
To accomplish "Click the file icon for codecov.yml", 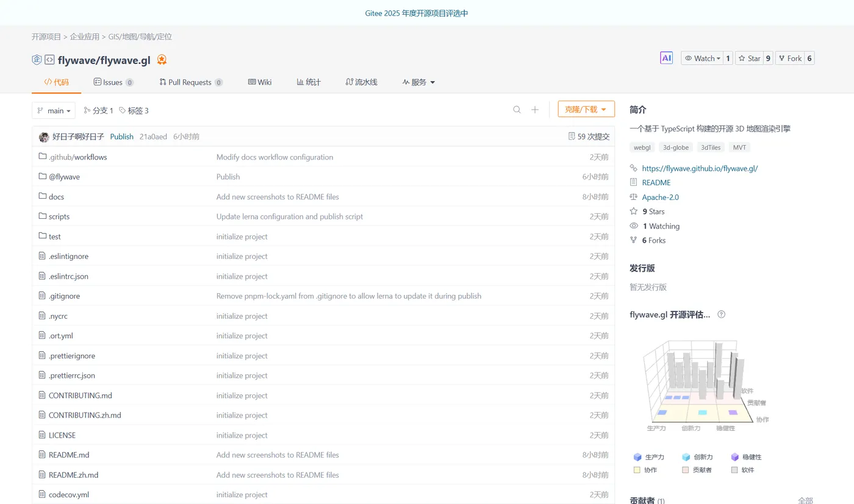I will pyautogui.click(x=43, y=494).
